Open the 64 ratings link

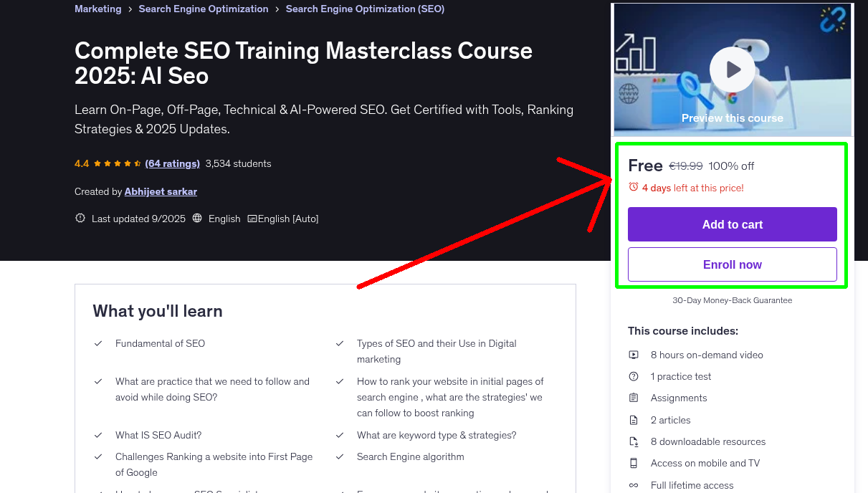point(172,163)
